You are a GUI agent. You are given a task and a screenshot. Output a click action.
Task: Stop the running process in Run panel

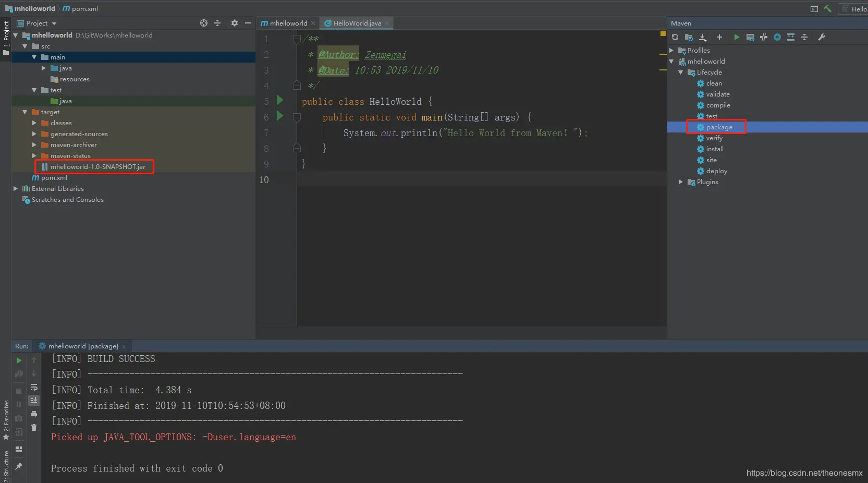point(19,391)
